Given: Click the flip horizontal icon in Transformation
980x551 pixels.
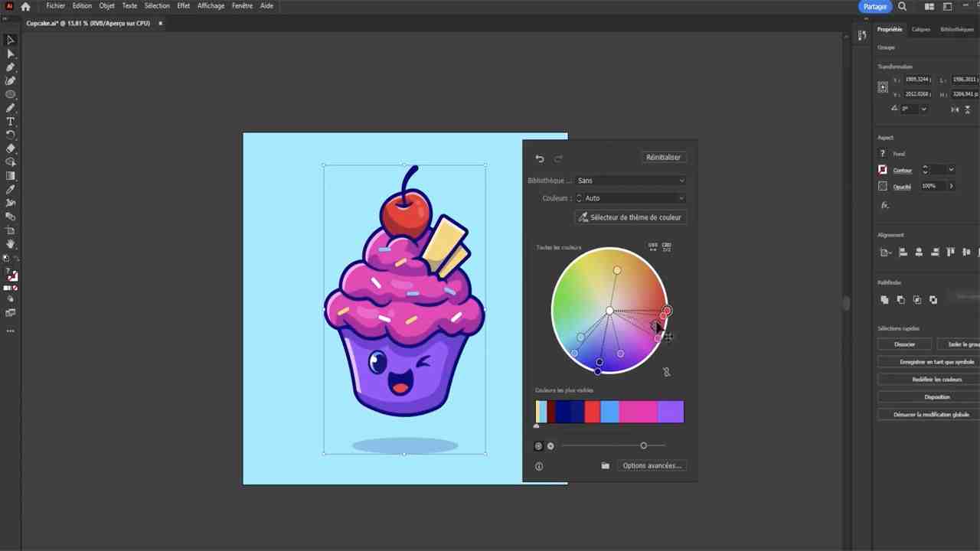Looking at the screenshot, I should pos(955,109).
